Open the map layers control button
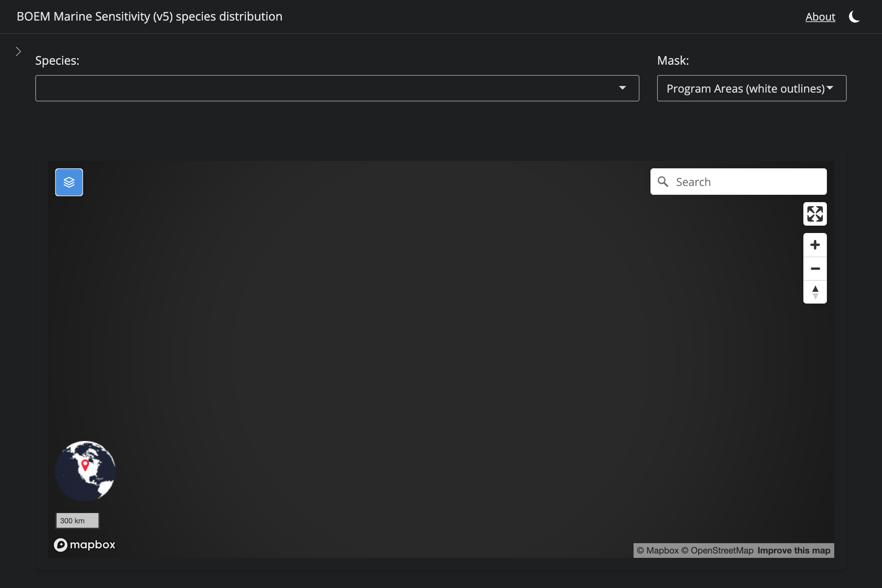 69,182
